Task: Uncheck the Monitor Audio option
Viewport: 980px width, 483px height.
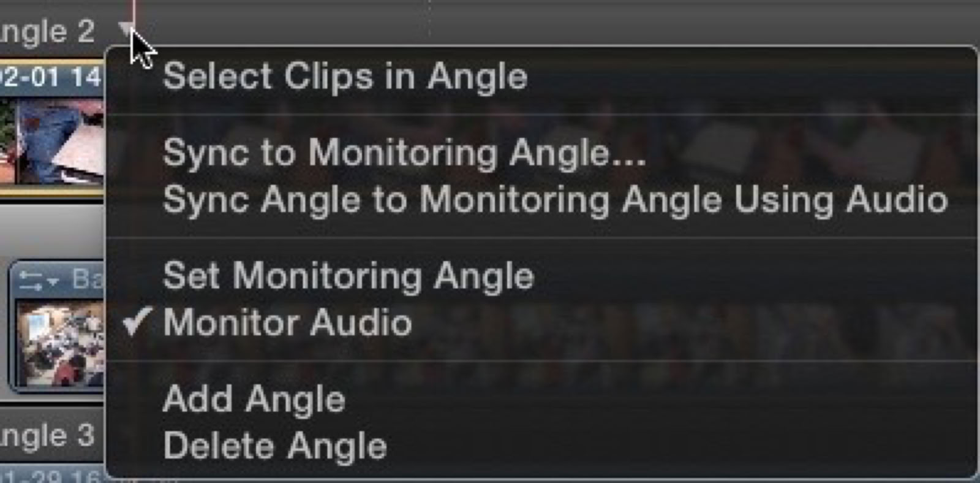Action: pos(287,322)
